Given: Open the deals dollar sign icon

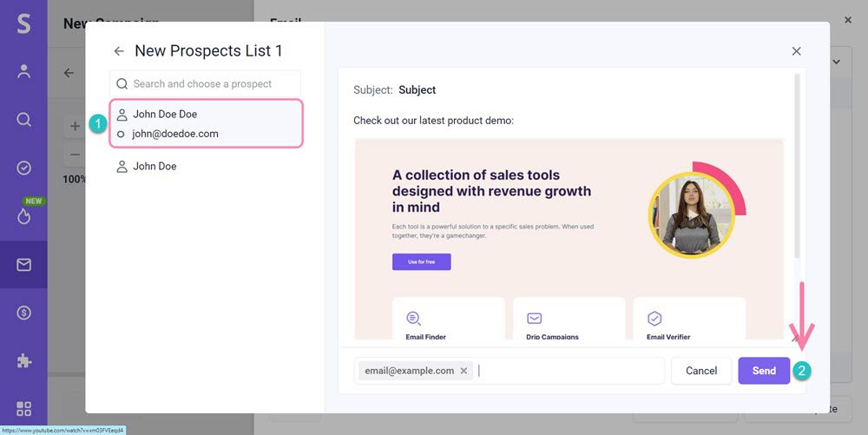Looking at the screenshot, I should [23, 313].
